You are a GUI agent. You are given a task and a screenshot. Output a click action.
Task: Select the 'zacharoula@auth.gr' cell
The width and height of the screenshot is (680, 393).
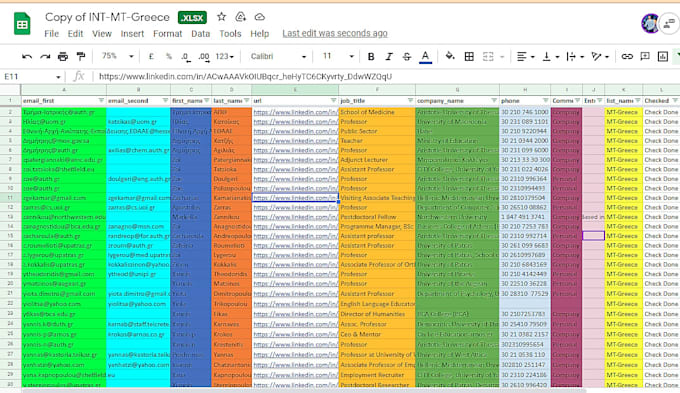[x=64, y=236]
